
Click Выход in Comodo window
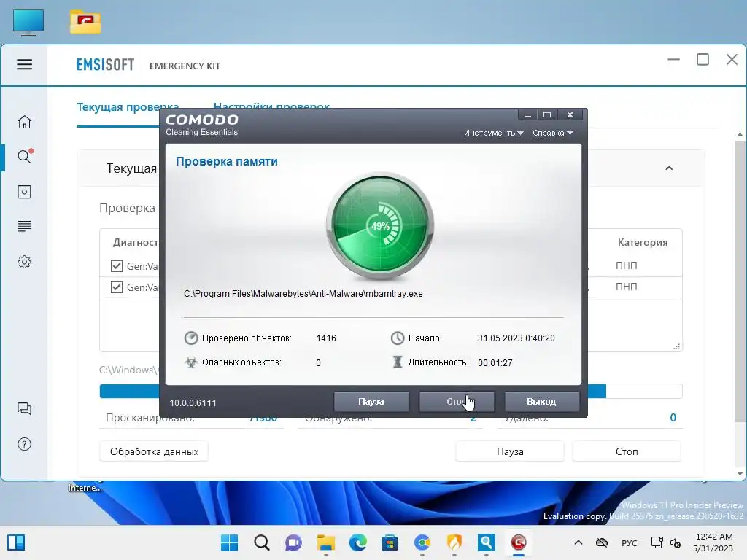542,402
